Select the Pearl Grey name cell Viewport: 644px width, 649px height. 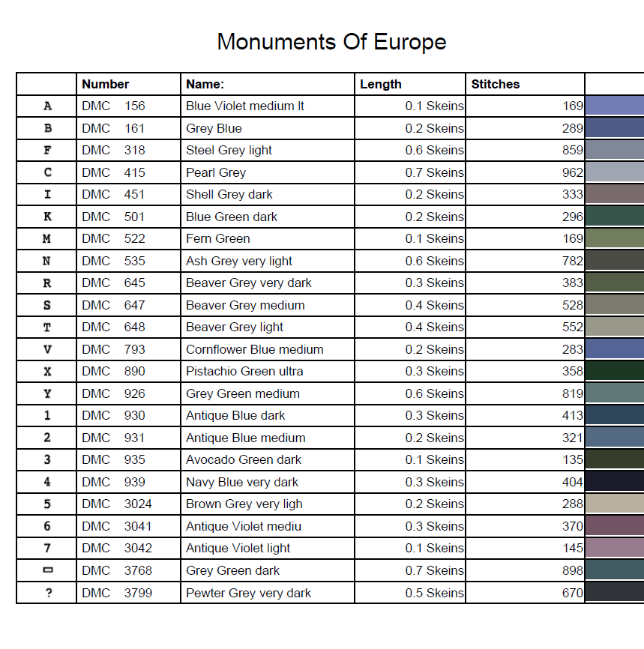click(x=216, y=172)
